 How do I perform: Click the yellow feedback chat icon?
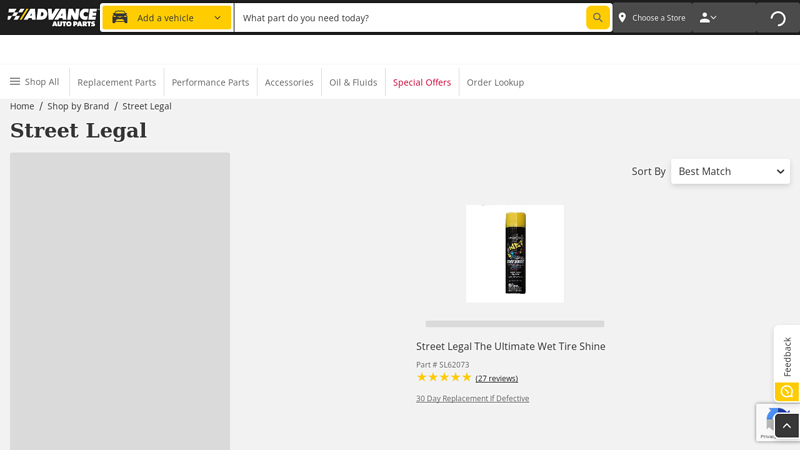pyautogui.click(x=787, y=392)
